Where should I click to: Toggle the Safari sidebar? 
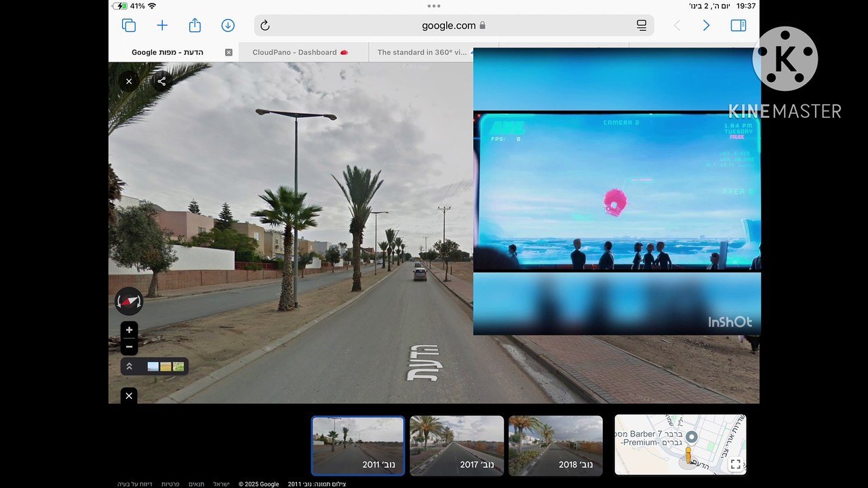(738, 26)
